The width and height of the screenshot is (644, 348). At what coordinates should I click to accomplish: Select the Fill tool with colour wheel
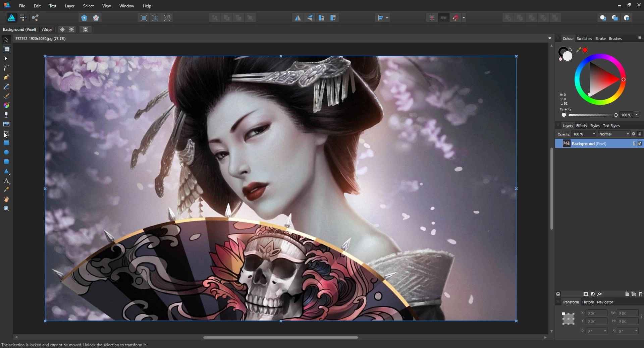(x=6, y=105)
